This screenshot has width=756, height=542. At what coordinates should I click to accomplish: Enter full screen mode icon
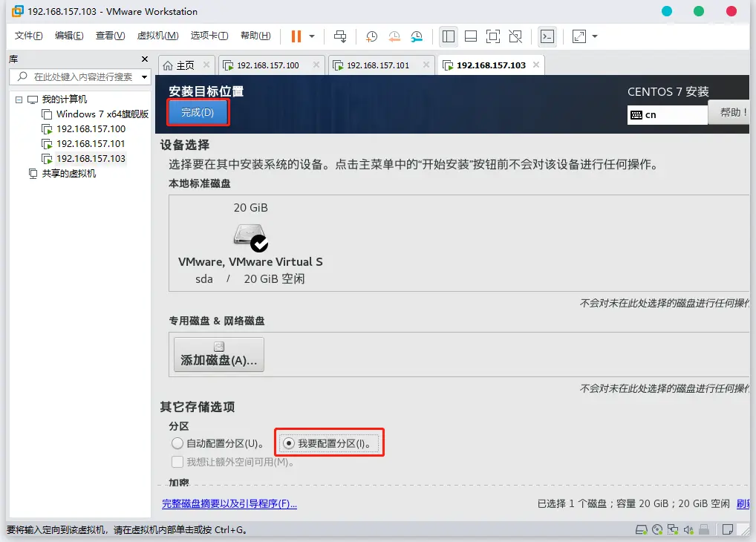493,36
